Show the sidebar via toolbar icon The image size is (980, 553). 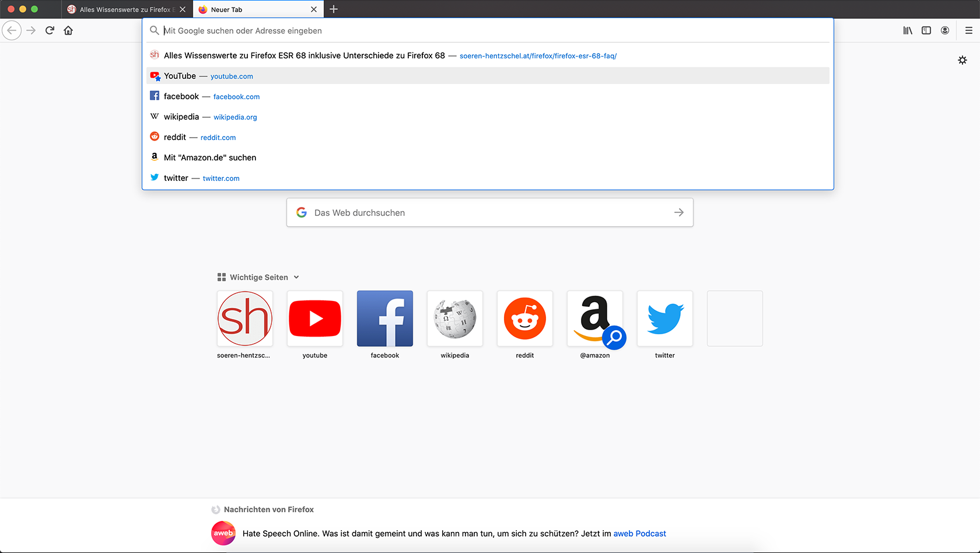[x=926, y=30]
